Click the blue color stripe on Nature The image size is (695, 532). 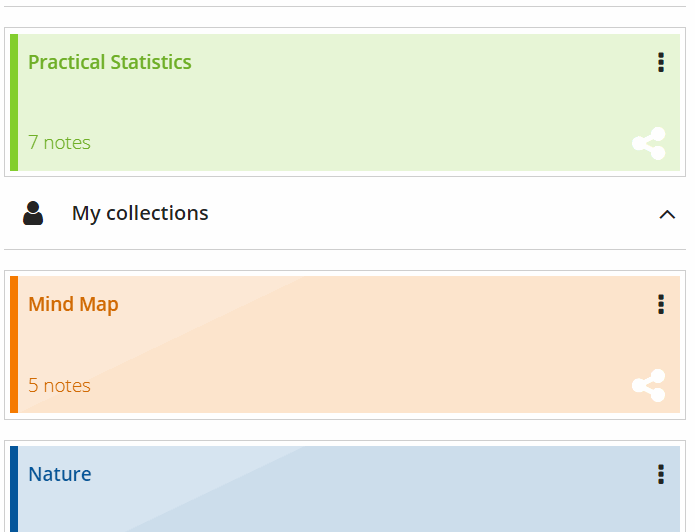(x=14, y=489)
